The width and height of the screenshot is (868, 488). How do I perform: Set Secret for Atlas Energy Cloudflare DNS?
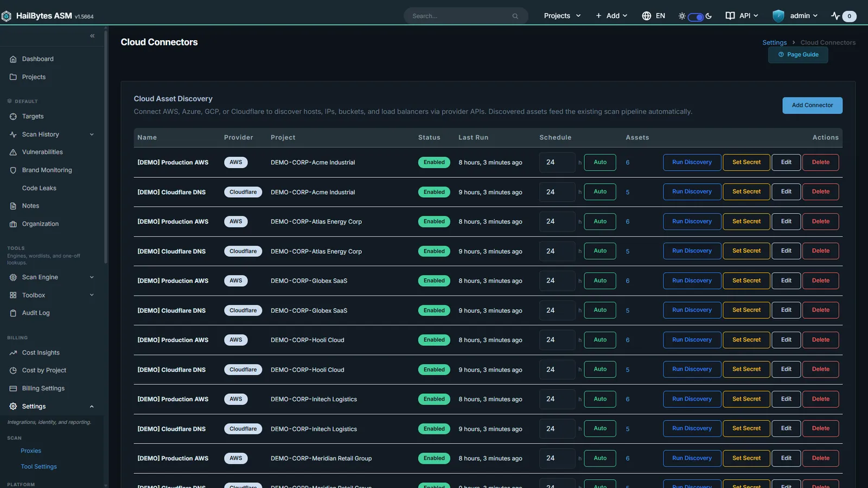point(746,251)
